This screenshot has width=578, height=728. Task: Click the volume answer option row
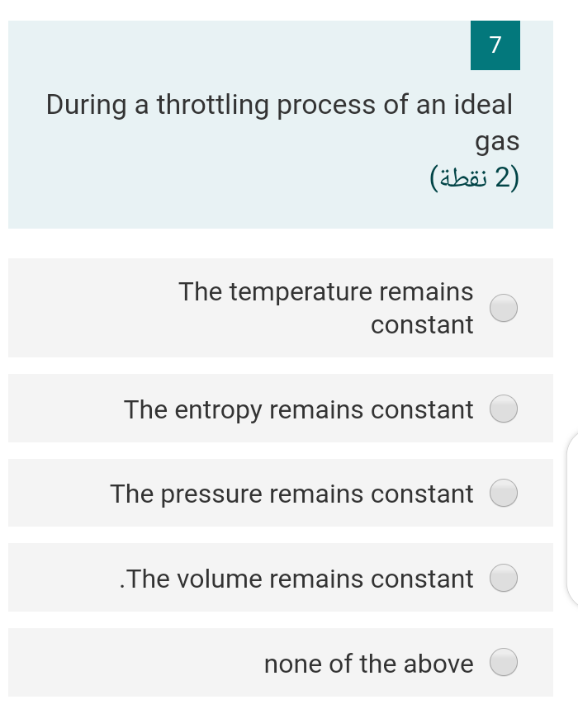tap(281, 577)
